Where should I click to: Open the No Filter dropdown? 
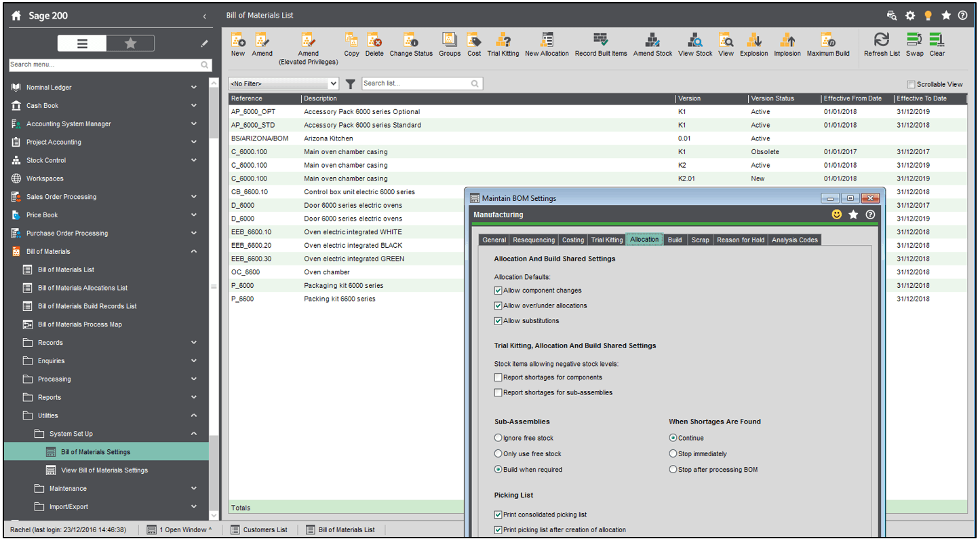click(x=283, y=83)
